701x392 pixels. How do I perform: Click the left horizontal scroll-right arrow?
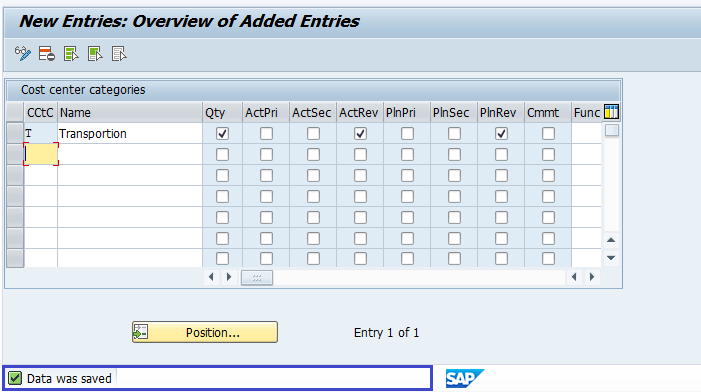click(x=229, y=277)
